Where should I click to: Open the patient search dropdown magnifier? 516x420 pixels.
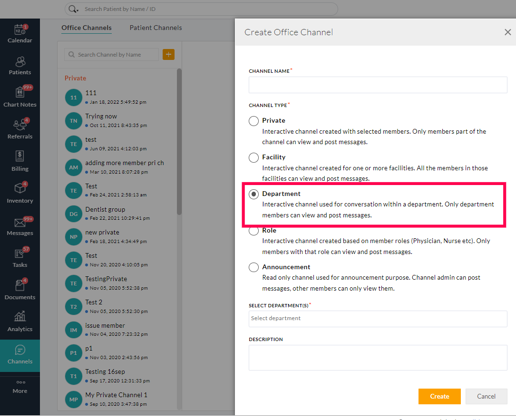[73, 9]
